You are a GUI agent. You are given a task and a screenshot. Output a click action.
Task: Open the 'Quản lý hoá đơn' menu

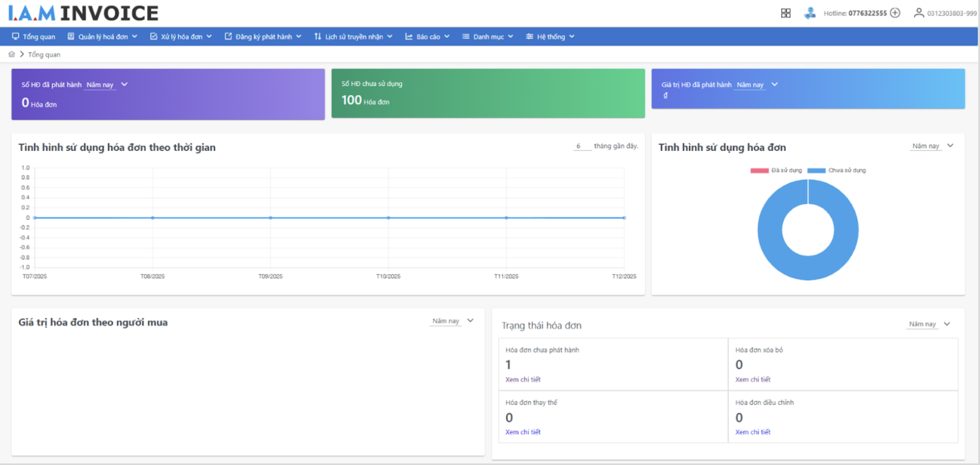[x=102, y=37]
